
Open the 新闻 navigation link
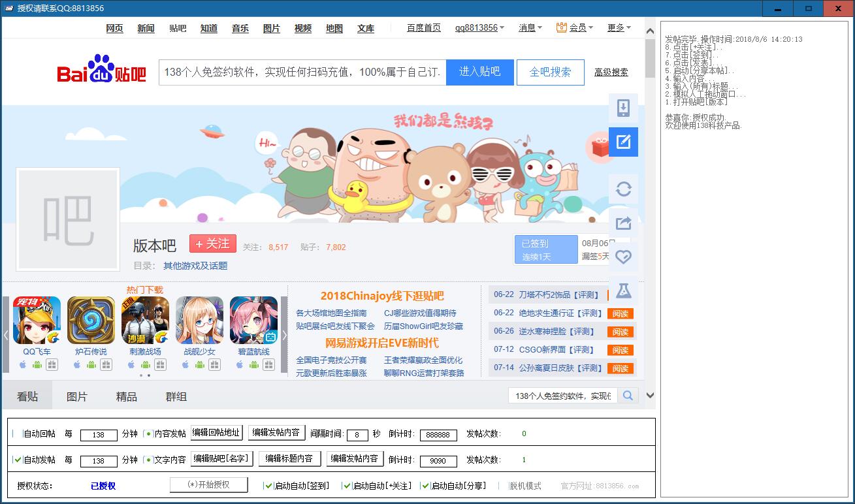(146, 28)
